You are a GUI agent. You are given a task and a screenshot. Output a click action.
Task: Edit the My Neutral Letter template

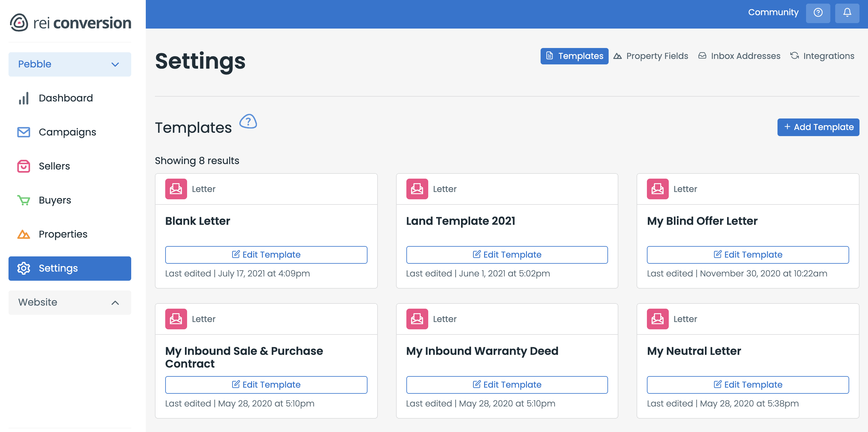748,385
